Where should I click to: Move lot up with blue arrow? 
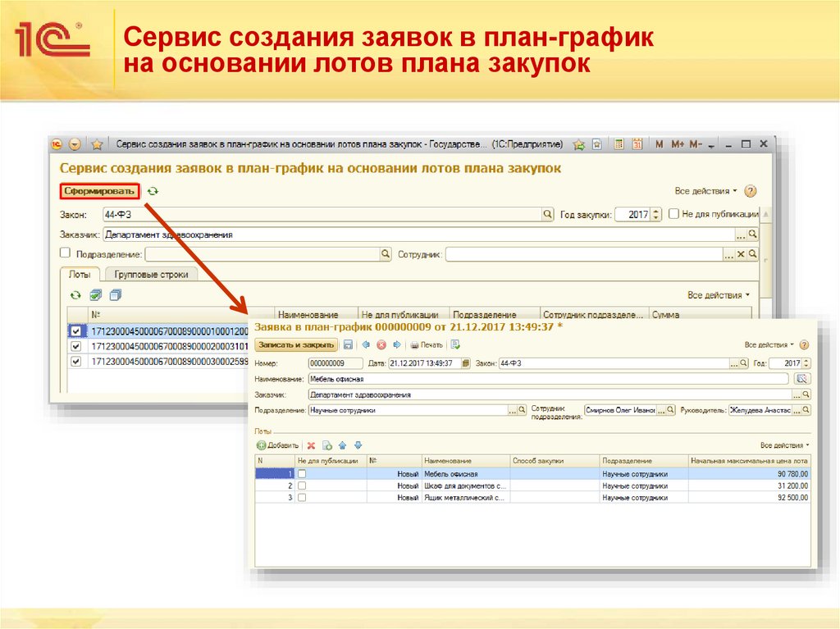tap(342, 445)
